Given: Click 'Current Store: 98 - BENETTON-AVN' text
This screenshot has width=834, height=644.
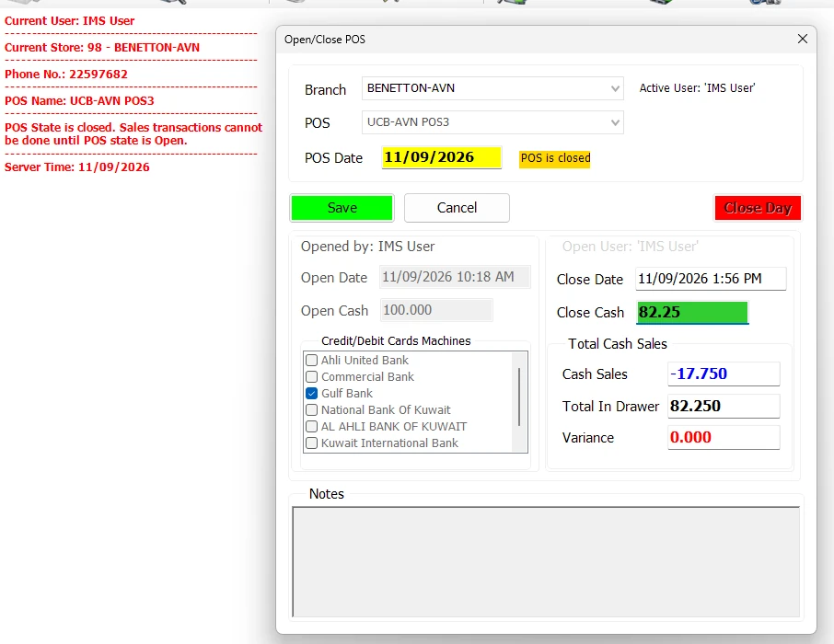Looking at the screenshot, I should [x=102, y=47].
